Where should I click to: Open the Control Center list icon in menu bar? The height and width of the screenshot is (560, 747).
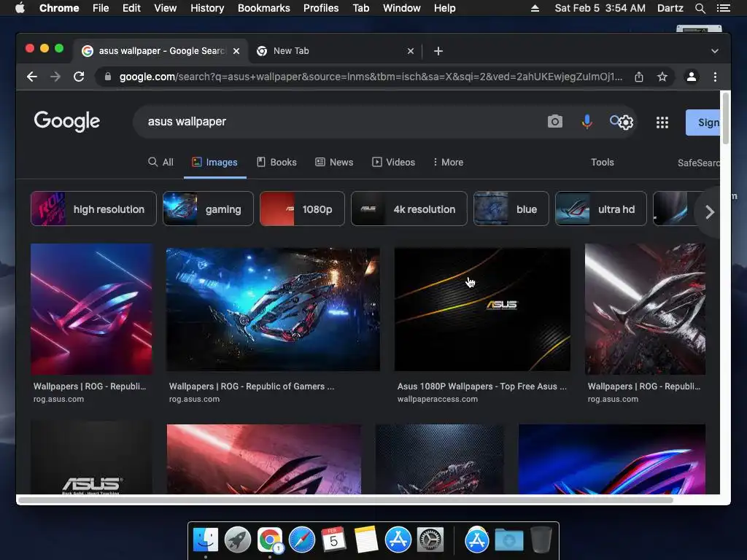[x=723, y=8]
